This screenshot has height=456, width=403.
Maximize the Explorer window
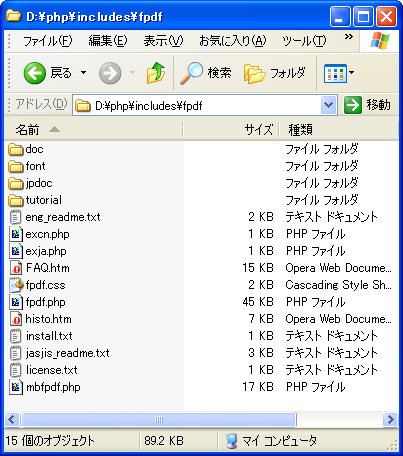[363, 16]
